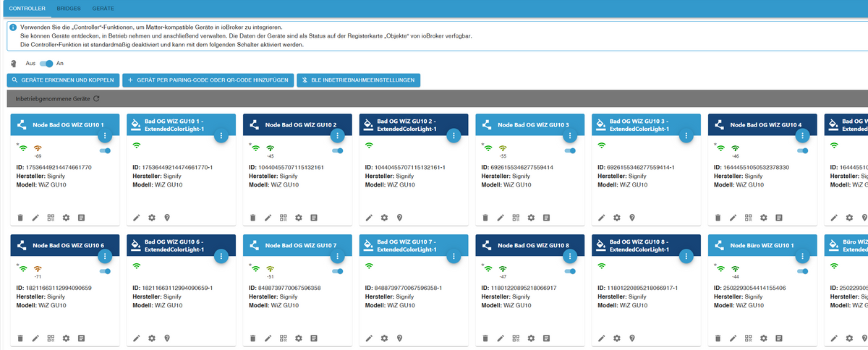868x350 pixels.
Task: Click pin icon on Bad OG WiZ GU10 7 ExtendedColorLight-1
Action: coord(399,338)
